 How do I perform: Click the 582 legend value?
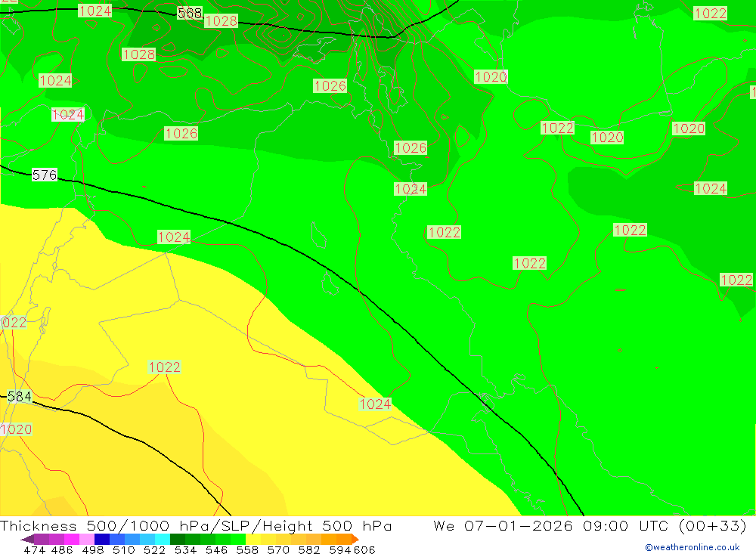point(309,549)
